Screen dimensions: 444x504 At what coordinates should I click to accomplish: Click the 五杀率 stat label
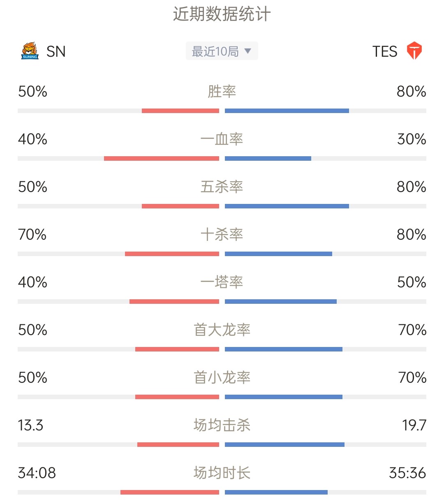222,187
